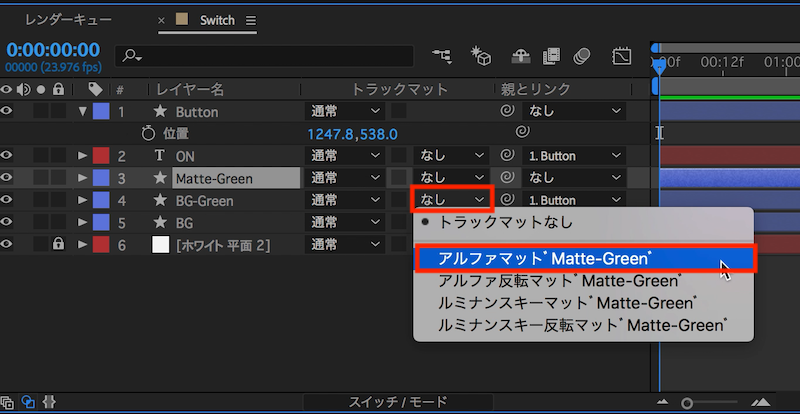Click the timeline zoom slider handle

687,403
